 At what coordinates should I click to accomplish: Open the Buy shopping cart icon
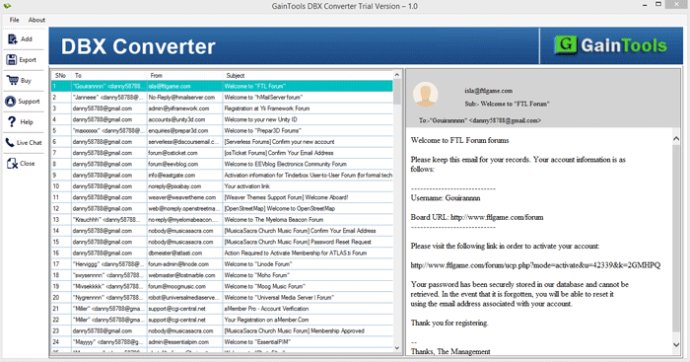[x=12, y=80]
